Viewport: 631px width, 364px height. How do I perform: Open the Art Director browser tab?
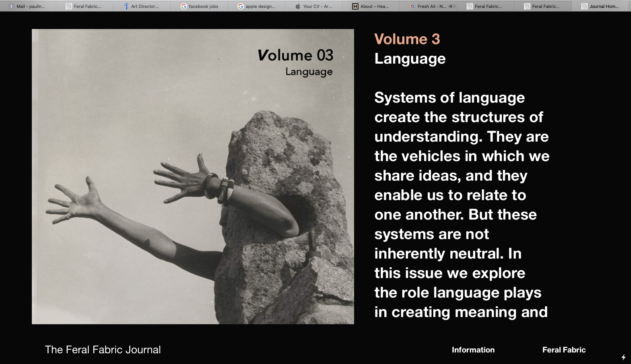coord(142,6)
